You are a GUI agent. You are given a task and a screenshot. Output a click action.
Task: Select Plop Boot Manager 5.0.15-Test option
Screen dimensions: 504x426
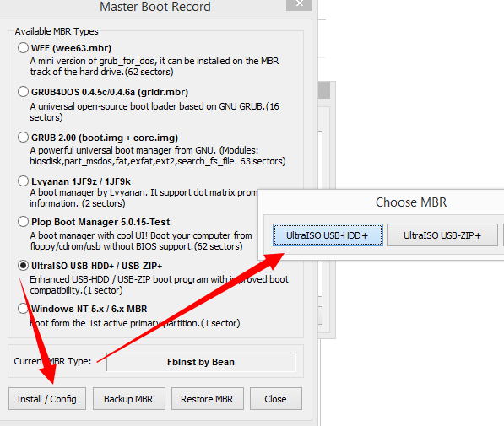pyautogui.click(x=23, y=221)
